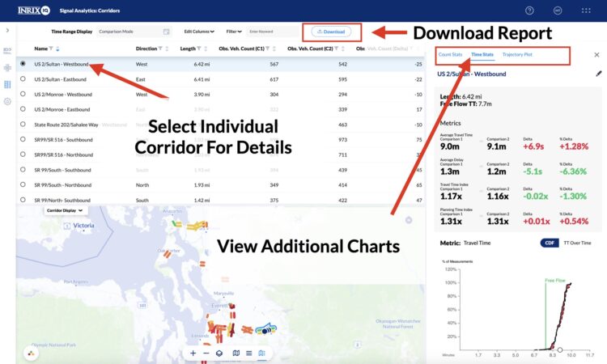Viewport: 607px width, 364px height.
Task: Select US 2/Monroe - Eastbound radio button
Action: (x=23, y=109)
